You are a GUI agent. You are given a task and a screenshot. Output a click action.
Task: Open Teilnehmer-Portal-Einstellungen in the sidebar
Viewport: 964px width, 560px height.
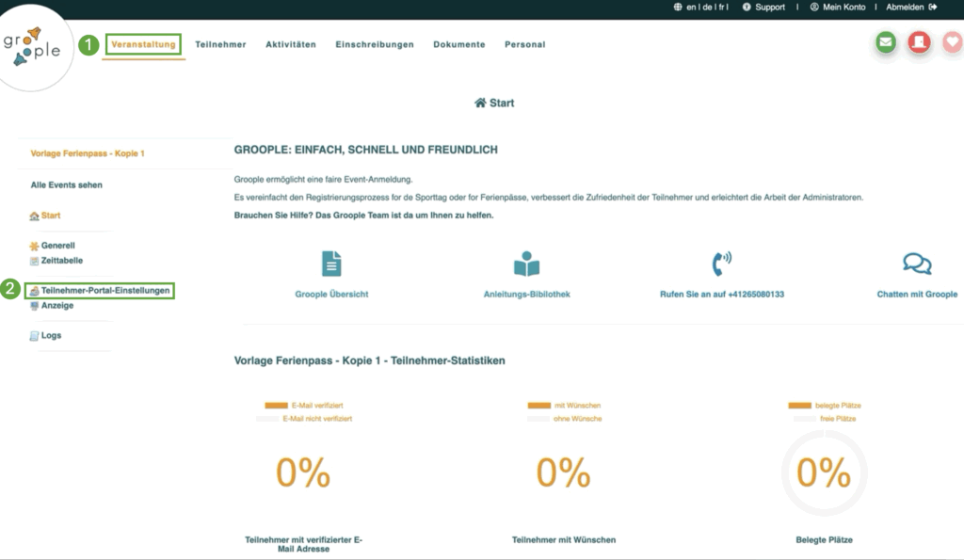click(104, 291)
